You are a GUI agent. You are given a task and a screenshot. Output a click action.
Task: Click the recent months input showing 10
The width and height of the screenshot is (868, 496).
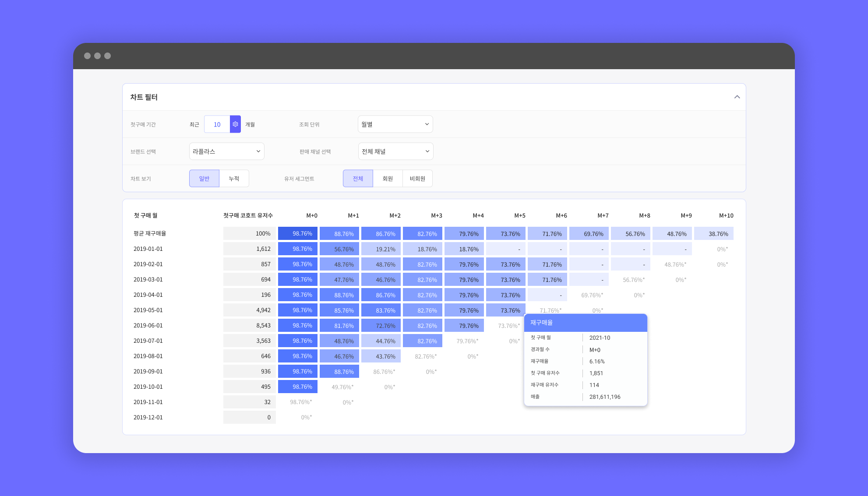point(217,124)
